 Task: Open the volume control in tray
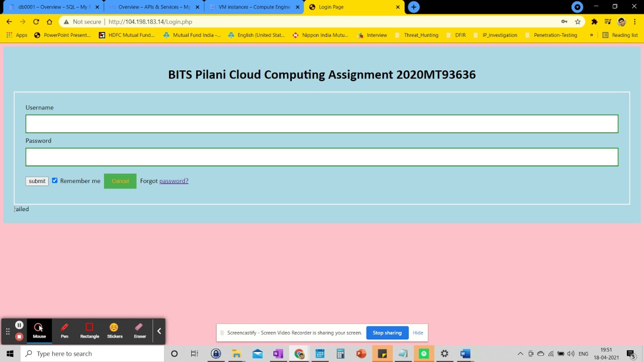coord(571,354)
